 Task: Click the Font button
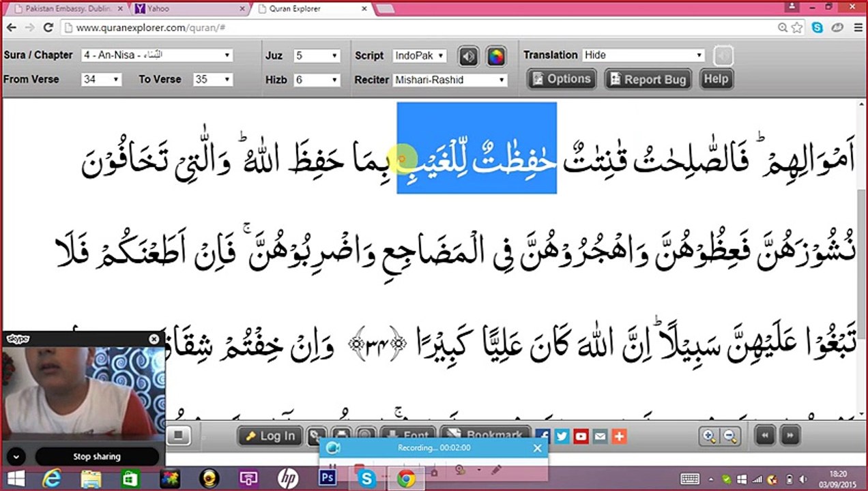point(407,436)
